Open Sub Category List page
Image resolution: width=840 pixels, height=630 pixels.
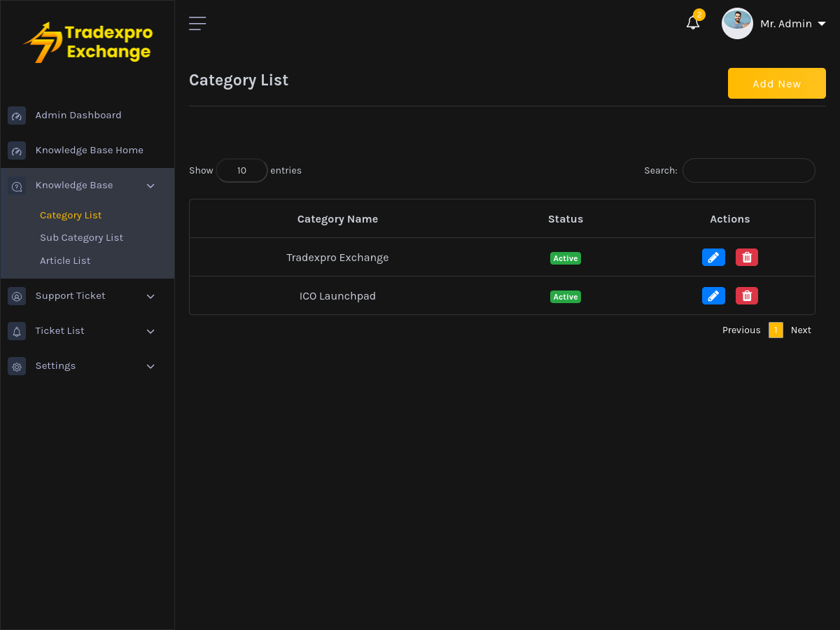[81, 238]
